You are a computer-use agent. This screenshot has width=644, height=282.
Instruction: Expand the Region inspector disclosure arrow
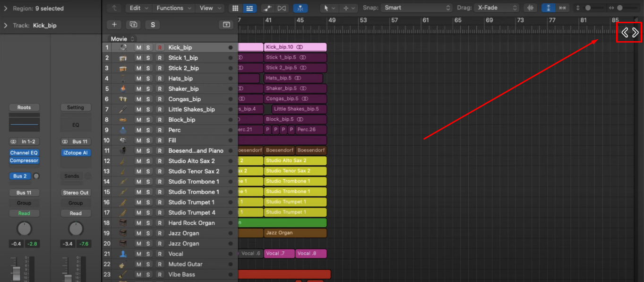[x=5, y=8]
